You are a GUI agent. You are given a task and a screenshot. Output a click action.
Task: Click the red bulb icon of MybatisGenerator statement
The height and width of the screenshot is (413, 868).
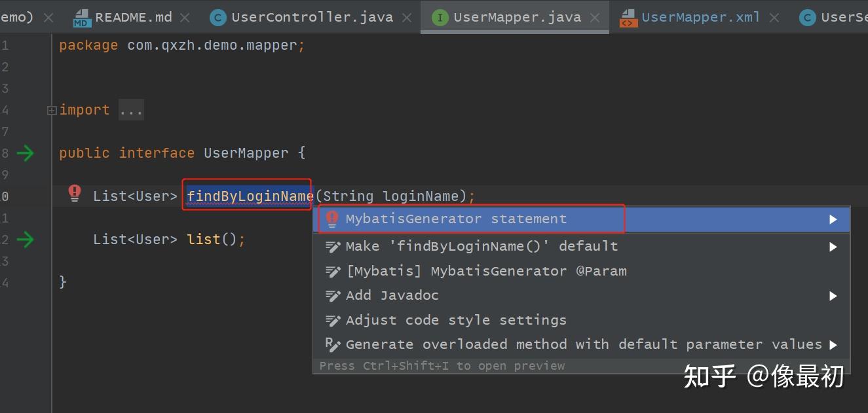pos(333,219)
